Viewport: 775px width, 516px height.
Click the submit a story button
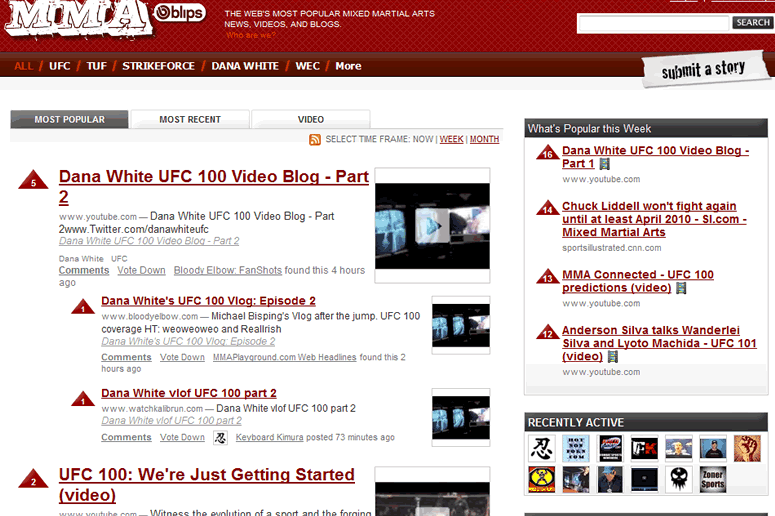(x=704, y=70)
